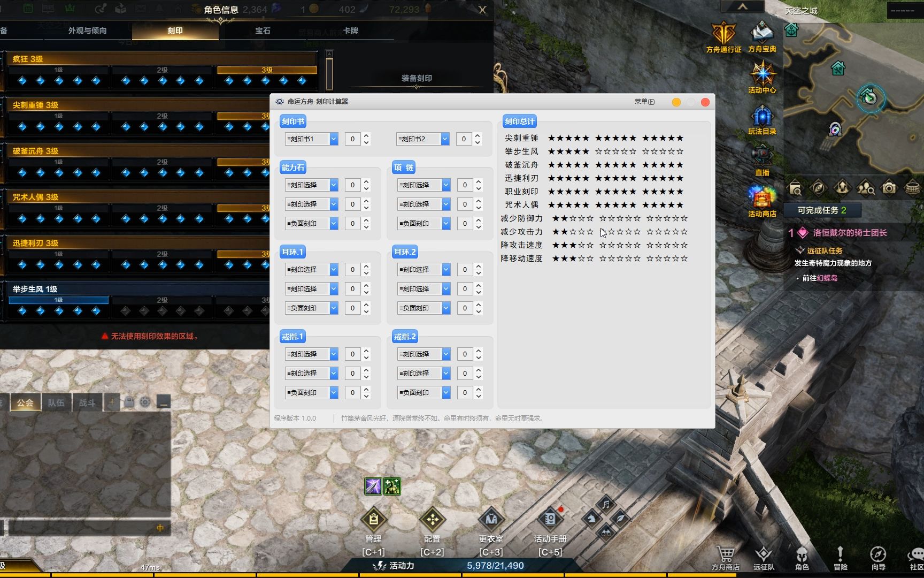This screenshot has width=924, height=578.
Task: Click the 可完成任务 2 button
Action: 822,210
